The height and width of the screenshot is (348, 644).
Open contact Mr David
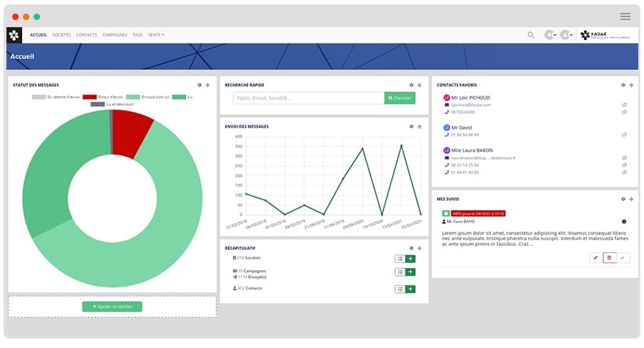pyautogui.click(x=462, y=128)
